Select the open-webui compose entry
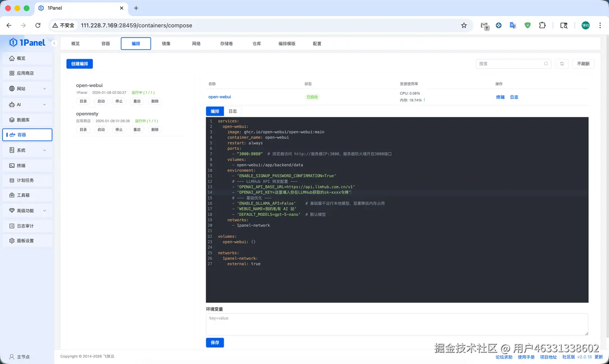 [89, 85]
